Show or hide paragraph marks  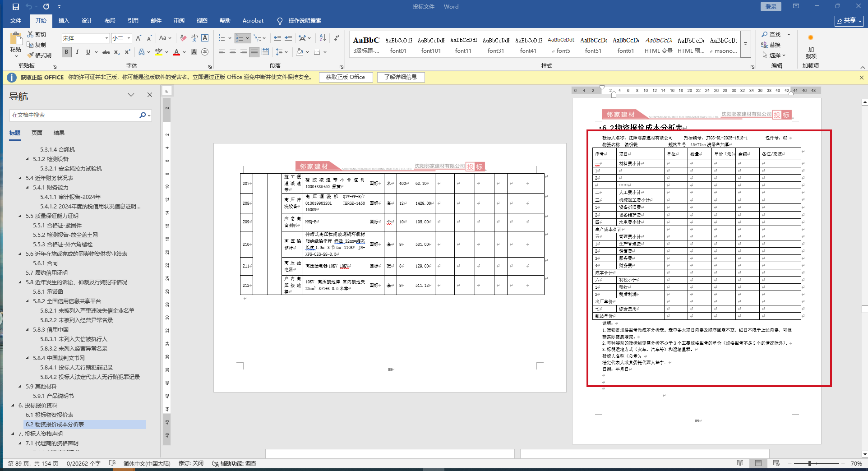coord(337,38)
